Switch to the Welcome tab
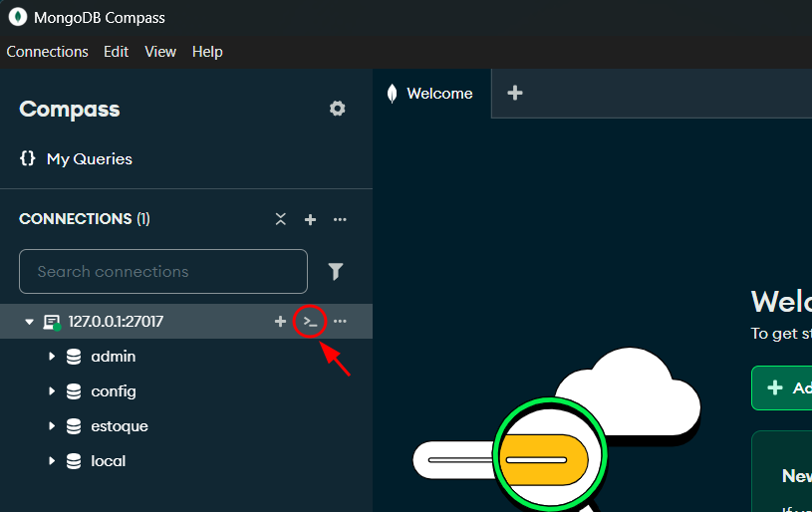 (431, 94)
